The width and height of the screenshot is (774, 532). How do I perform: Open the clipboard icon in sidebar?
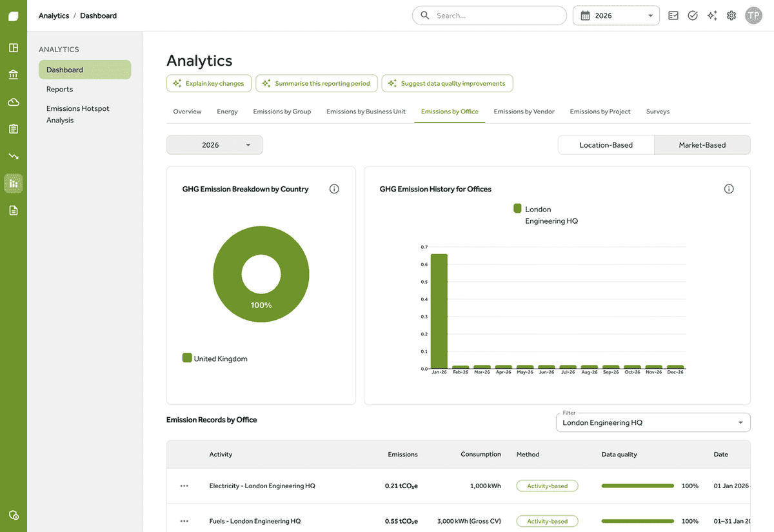pyautogui.click(x=14, y=129)
